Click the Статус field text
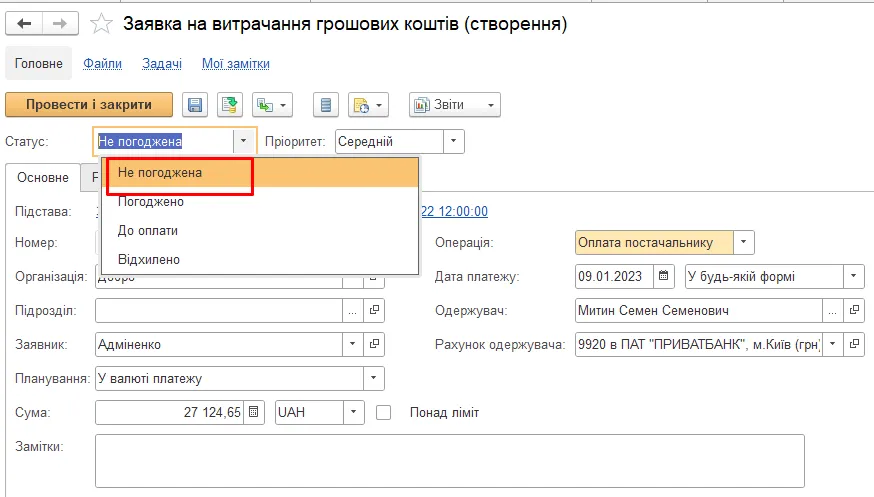Image resolution: width=874 pixels, height=497 pixels. [x=163, y=142]
